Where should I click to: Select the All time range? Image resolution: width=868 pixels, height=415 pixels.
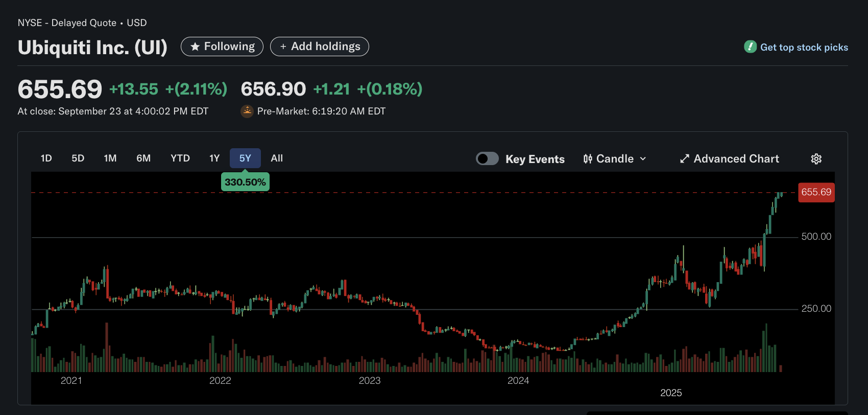point(277,158)
